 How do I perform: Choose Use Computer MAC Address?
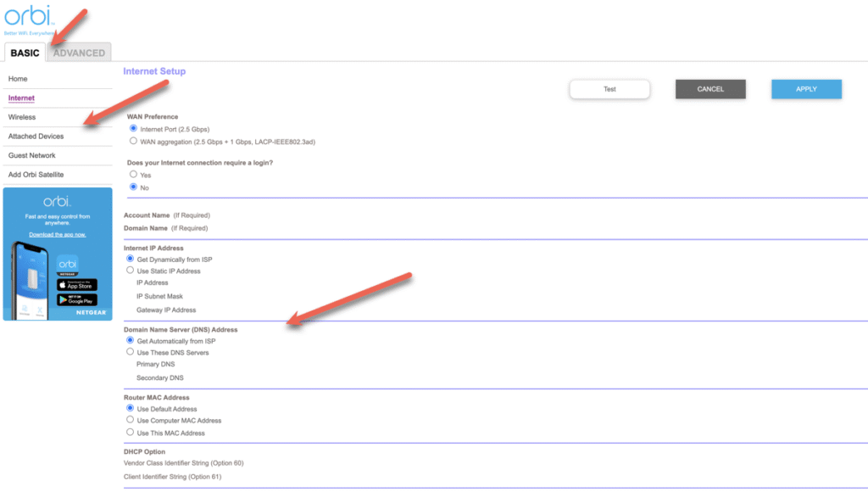pos(131,420)
